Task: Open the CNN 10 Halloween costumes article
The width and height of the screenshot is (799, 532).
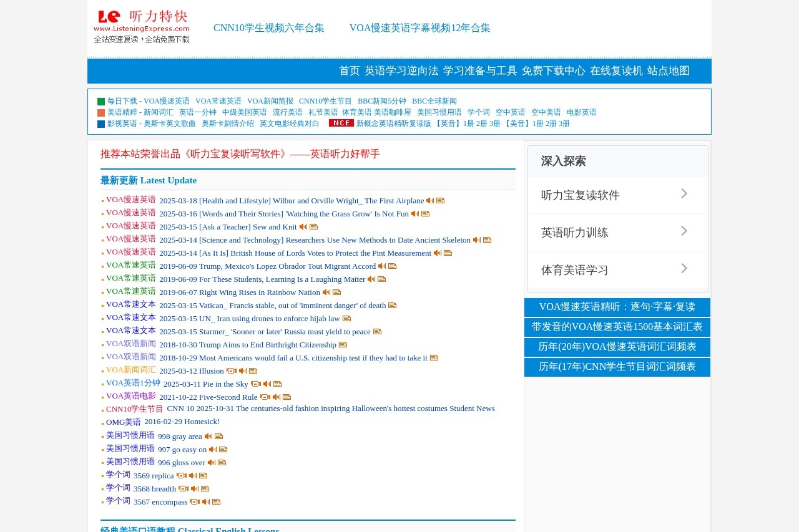Action: coord(331,409)
